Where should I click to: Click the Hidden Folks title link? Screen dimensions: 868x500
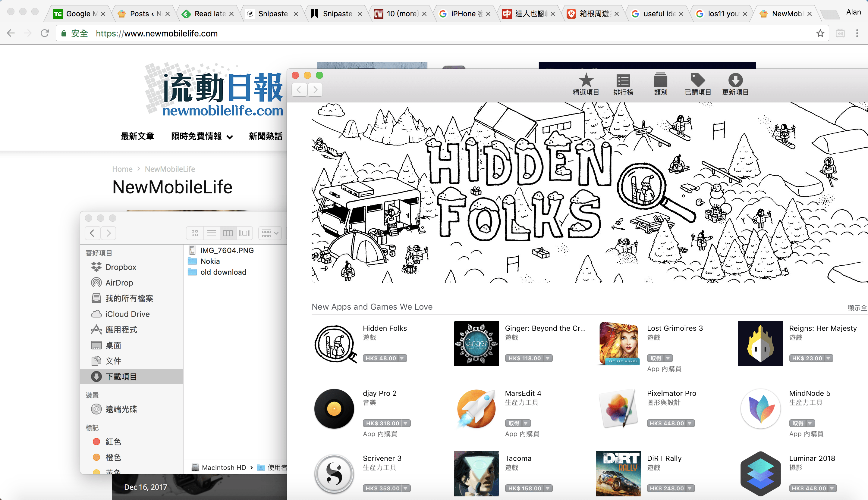[x=385, y=328]
